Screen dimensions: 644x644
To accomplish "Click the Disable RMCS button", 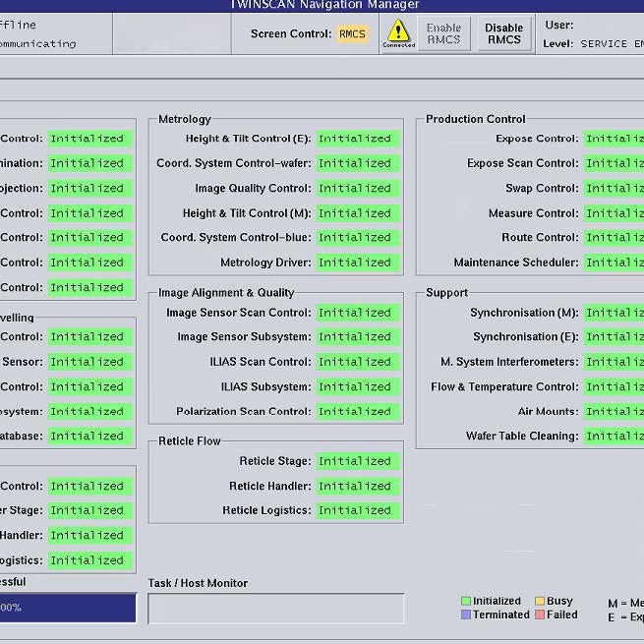I will (x=504, y=33).
